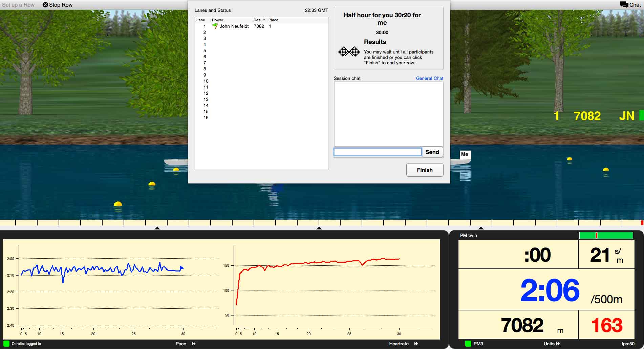Click the session chat message area
The width and height of the screenshot is (644, 349).
pyautogui.click(x=388, y=114)
